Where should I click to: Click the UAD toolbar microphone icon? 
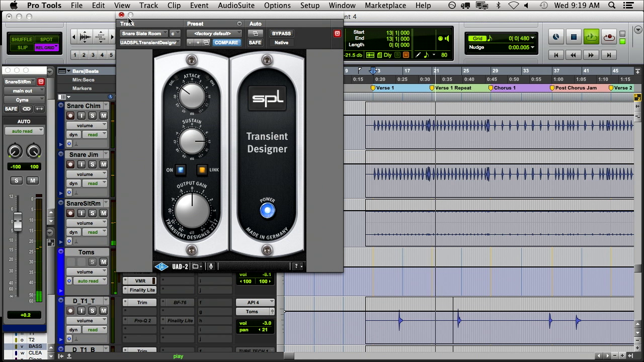[x=211, y=266]
